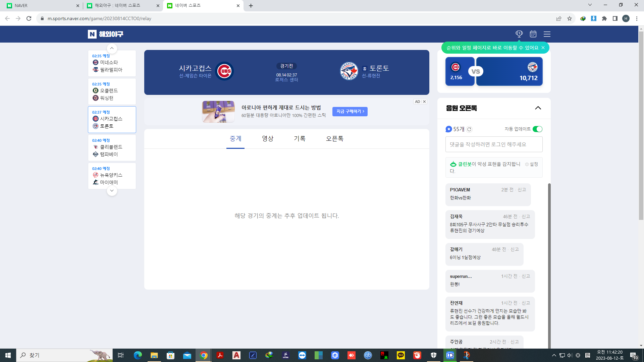Switch to the 영상 tab
Image resolution: width=644 pixels, height=362 pixels.
268,139
